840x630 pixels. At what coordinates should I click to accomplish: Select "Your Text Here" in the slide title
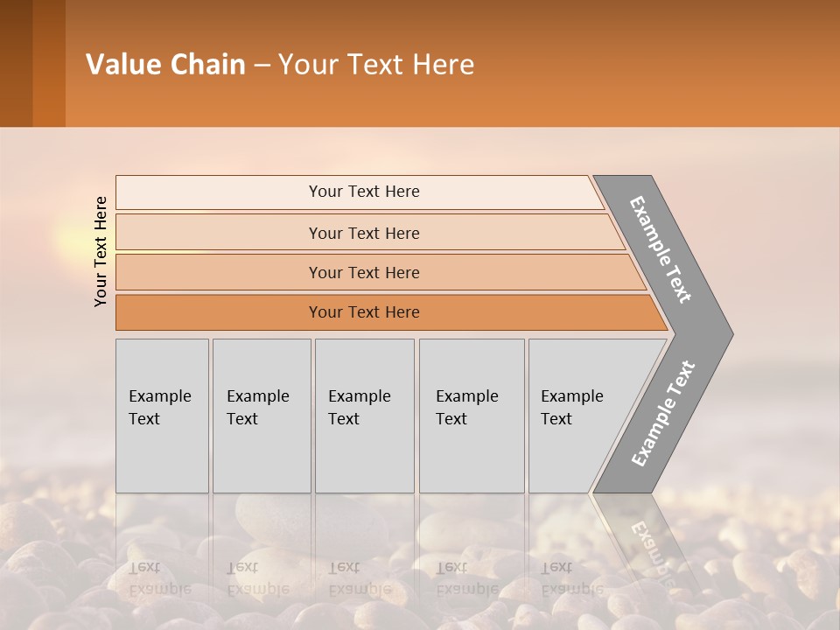376,65
